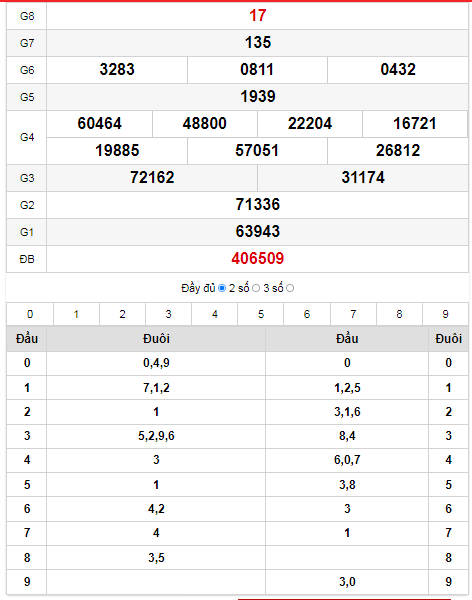This screenshot has width=472, height=600.
Task: Click digit filter tab 5
Action: pyautogui.click(x=261, y=314)
